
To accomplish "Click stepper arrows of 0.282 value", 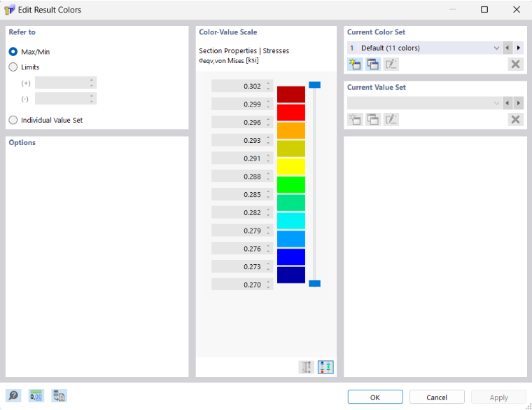I will coord(268,212).
